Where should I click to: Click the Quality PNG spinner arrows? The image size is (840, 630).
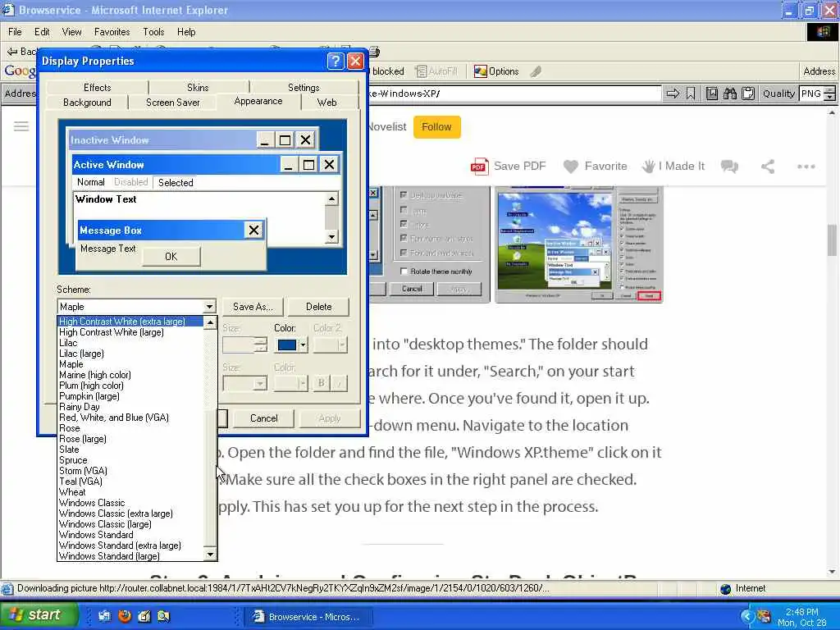pos(829,94)
